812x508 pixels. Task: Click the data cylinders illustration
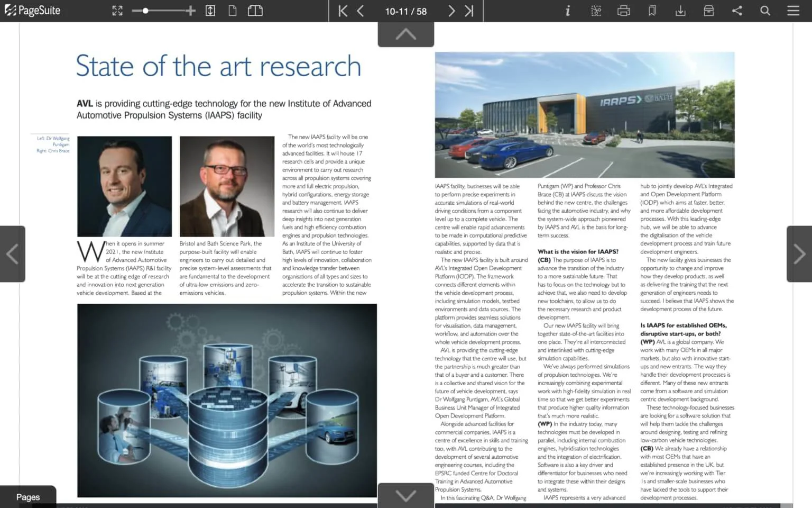point(227,401)
